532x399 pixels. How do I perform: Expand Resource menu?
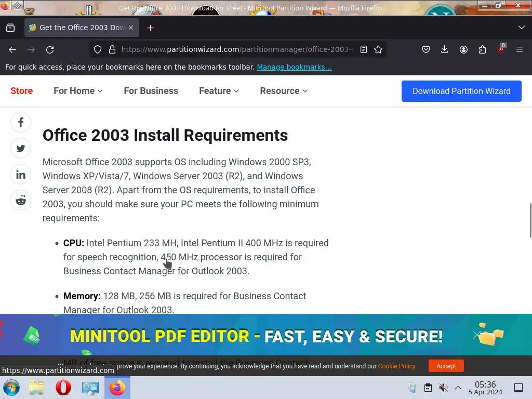point(284,91)
